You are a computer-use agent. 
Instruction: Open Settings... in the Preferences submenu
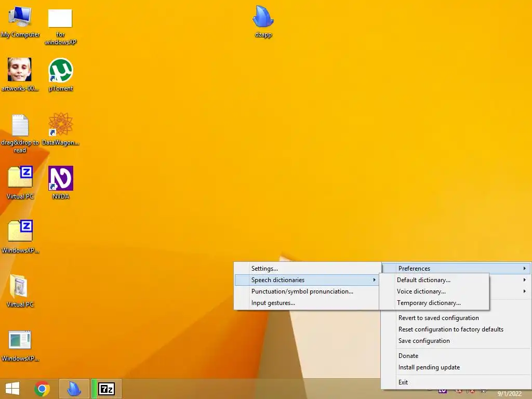(307, 269)
